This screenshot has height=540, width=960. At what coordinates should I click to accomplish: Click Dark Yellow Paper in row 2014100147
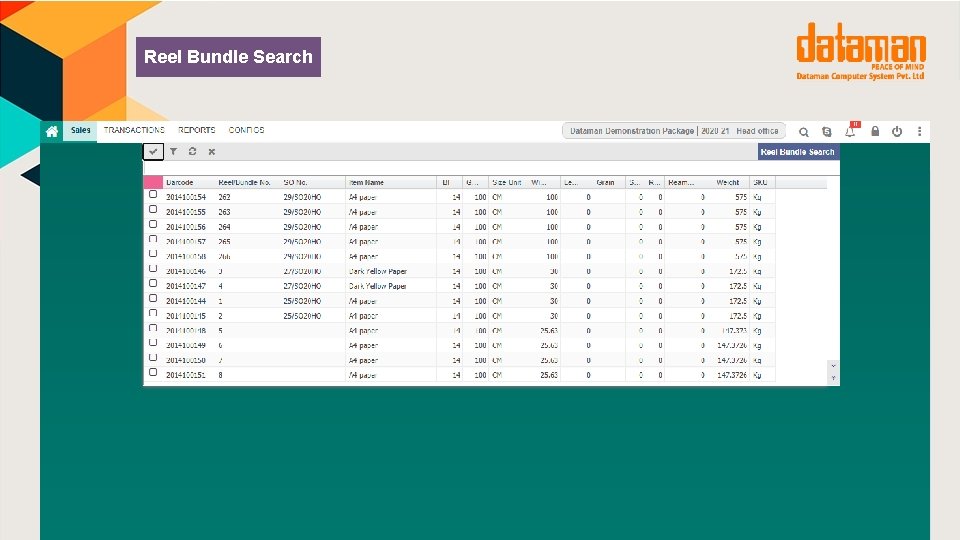tap(378, 286)
